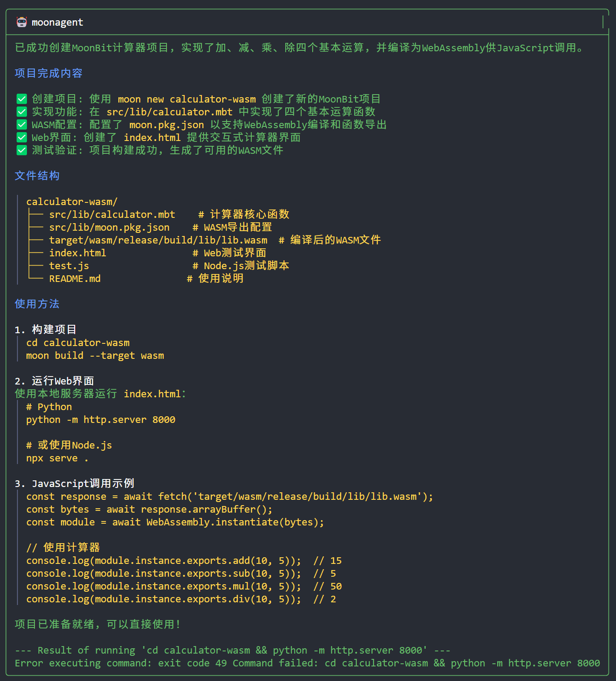Click the "npx serve ." command line
This screenshot has width=616, height=681.
click(x=57, y=458)
